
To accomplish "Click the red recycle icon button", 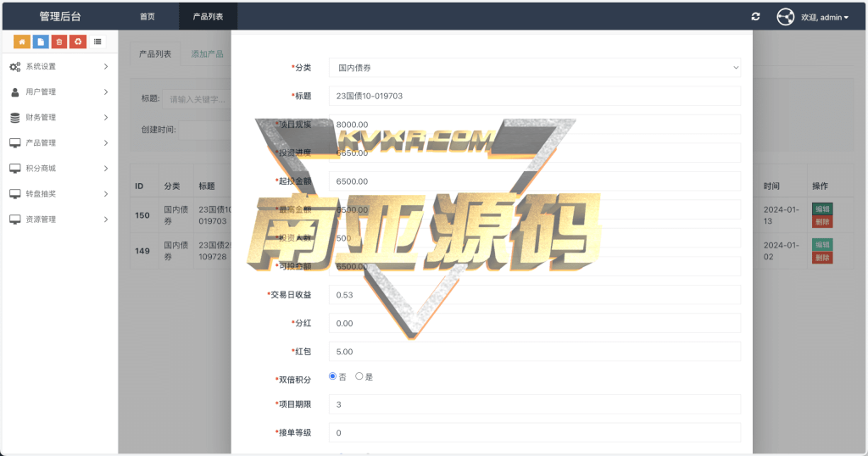I will click(78, 42).
